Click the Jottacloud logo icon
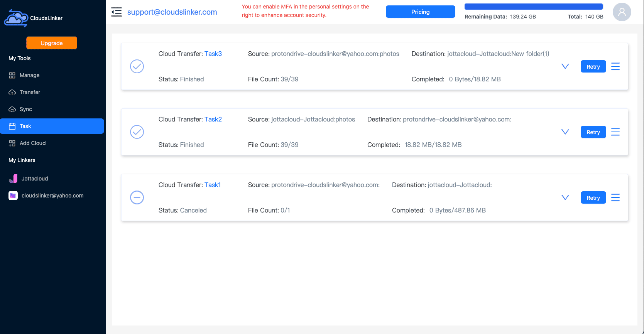The height and width of the screenshot is (334, 644). 13,179
